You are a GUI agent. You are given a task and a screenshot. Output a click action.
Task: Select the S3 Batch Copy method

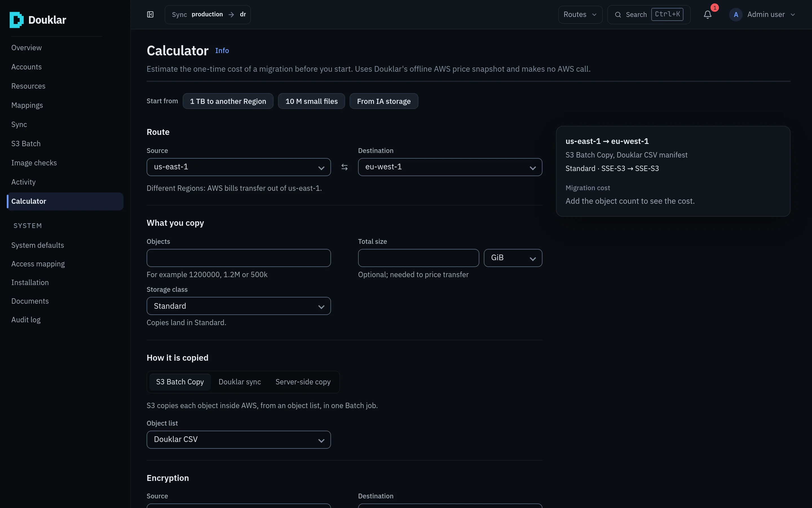(180, 382)
